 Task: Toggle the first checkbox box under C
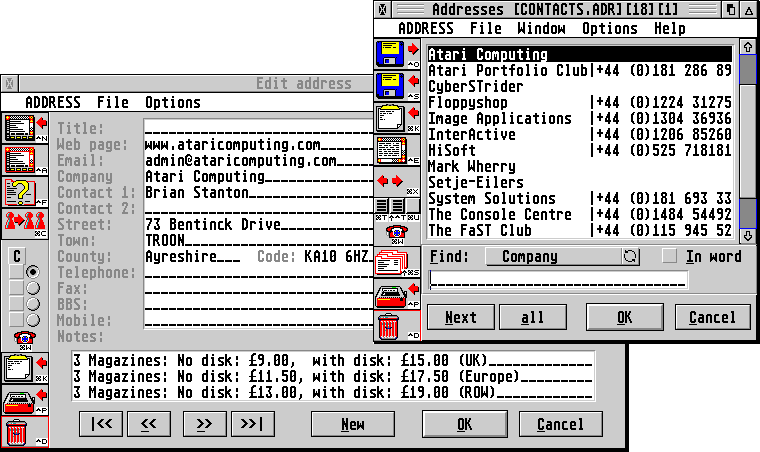16,272
